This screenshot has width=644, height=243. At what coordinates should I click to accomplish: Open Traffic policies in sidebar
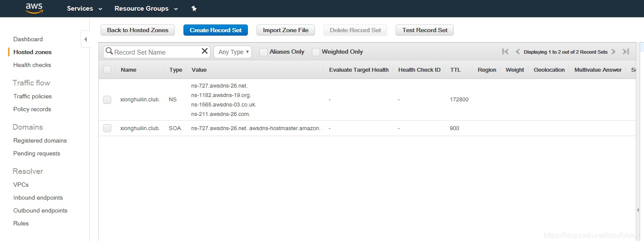[x=32, y=96]
